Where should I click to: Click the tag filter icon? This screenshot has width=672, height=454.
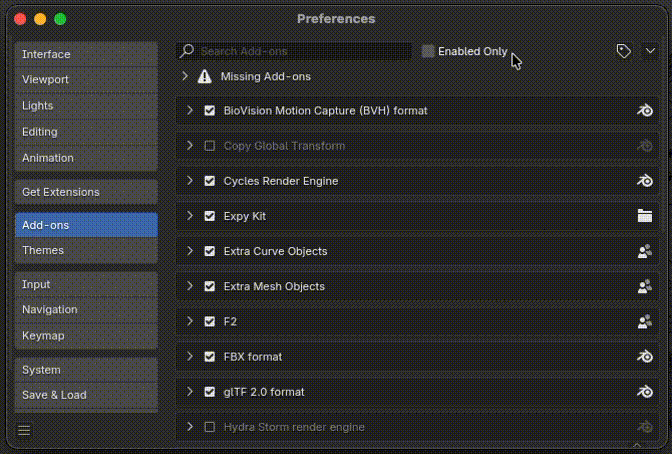coord(623,51)
